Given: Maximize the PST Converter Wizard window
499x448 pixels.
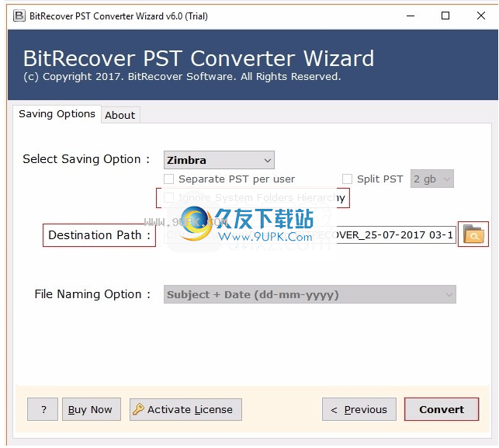Looking at the screenshot, I should 445,16.
